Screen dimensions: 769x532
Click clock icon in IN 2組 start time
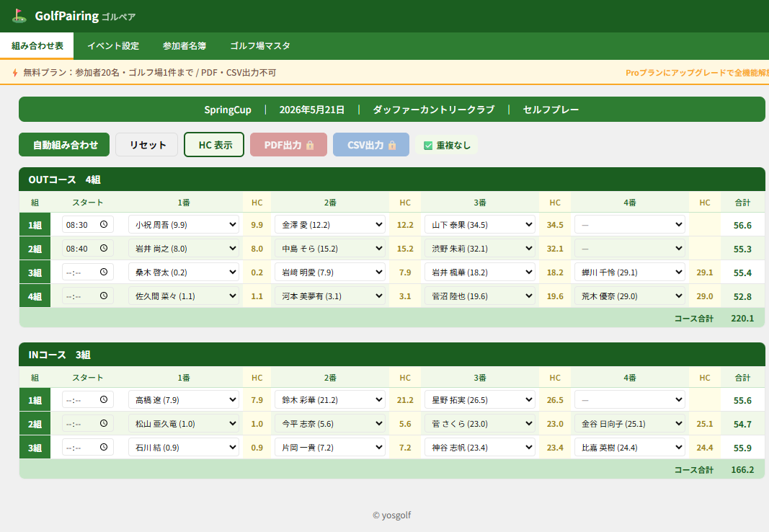[x=104, y=424]
